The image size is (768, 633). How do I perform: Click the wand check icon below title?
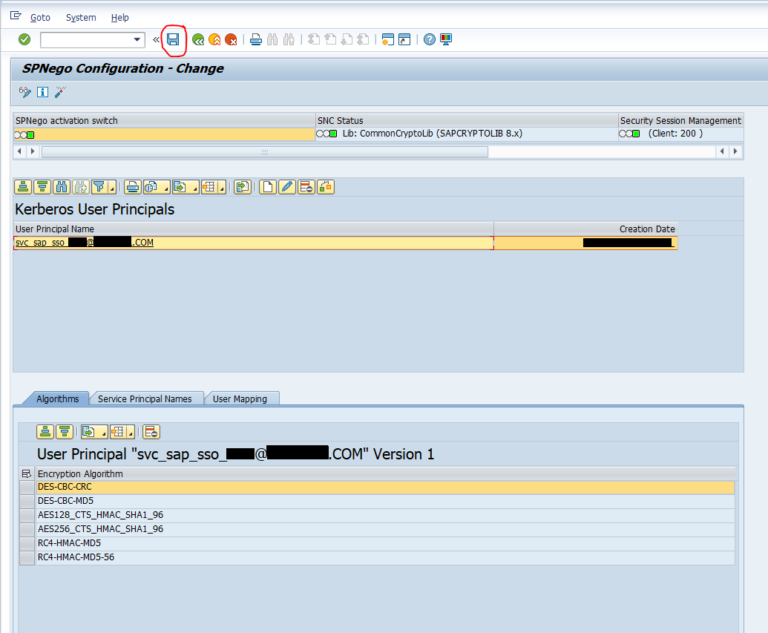coord(60,92)
